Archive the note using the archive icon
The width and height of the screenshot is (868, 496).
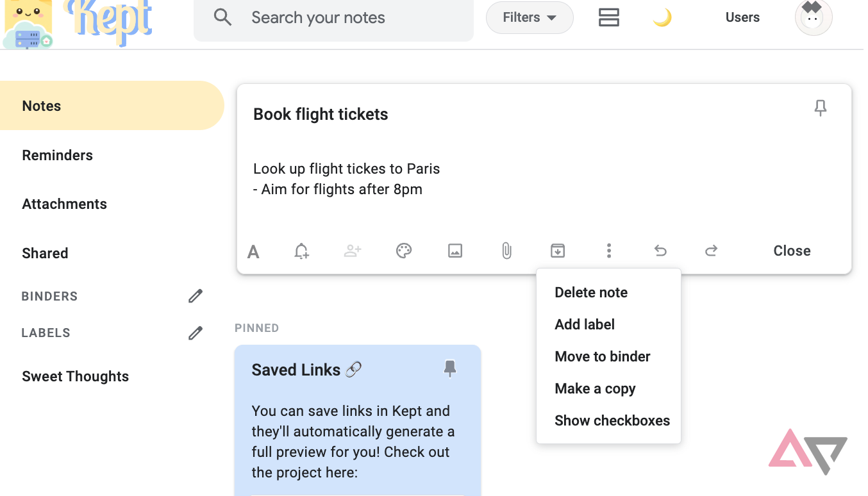point(558,251)
